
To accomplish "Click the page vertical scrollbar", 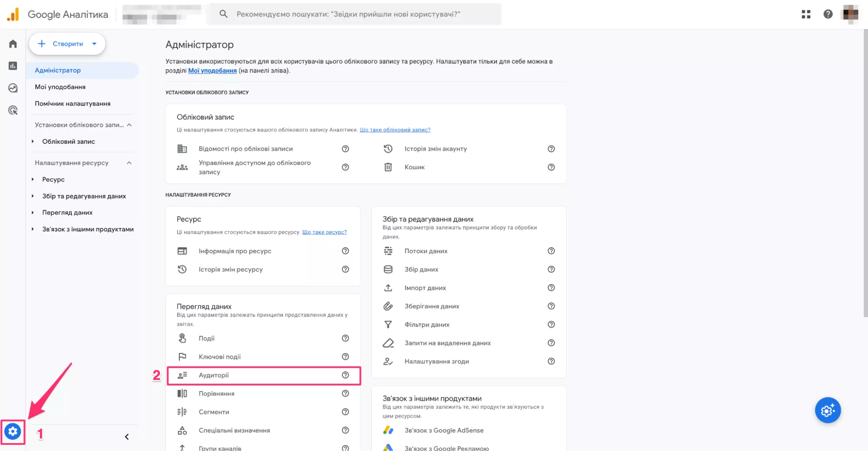I will [x=865, y=174].
